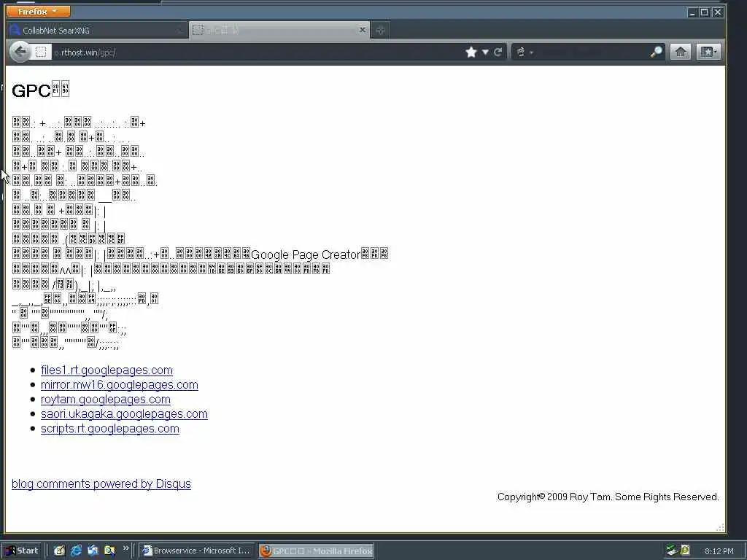Image resolution: width=747 pixels, height=560 pixels.
Task: Click the fourth Quick Launch magnifier icon
Action: click(109, 551)
